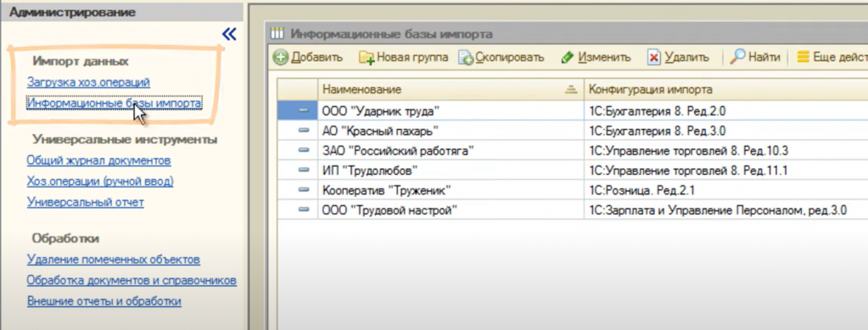Collapse the side panel with double chevron
The width and height of the screenshot is (868, 330).
click(228, 34)
